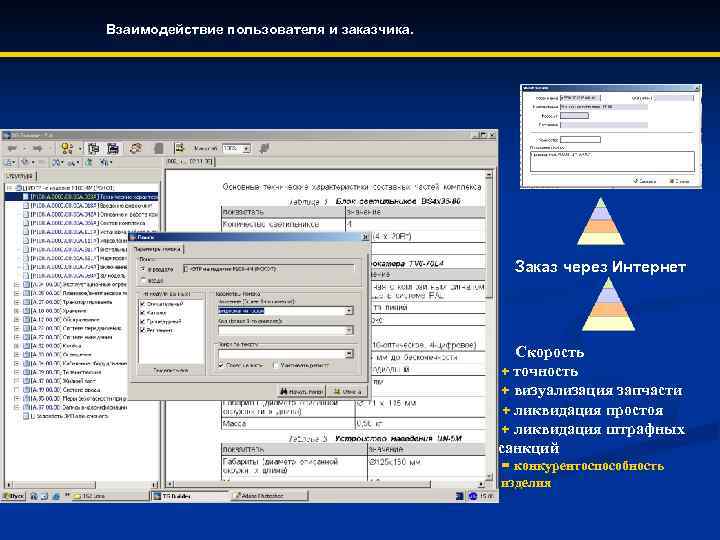
Task: Expand the Телевизионный tree node
Action: pos(17,372)
